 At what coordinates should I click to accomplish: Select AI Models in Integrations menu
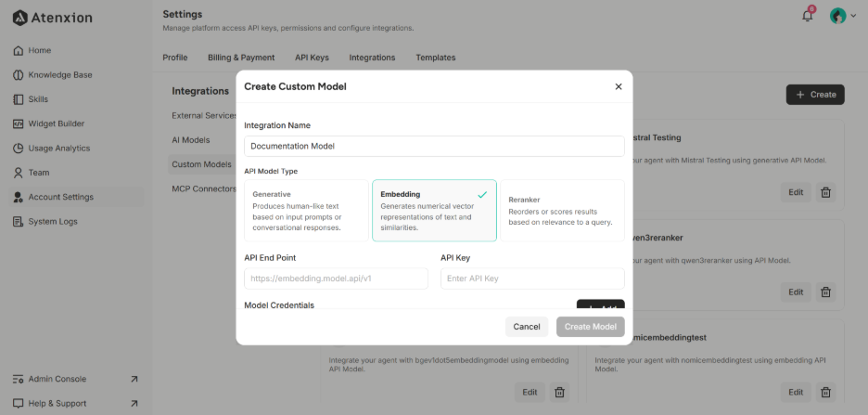(191, 140)
